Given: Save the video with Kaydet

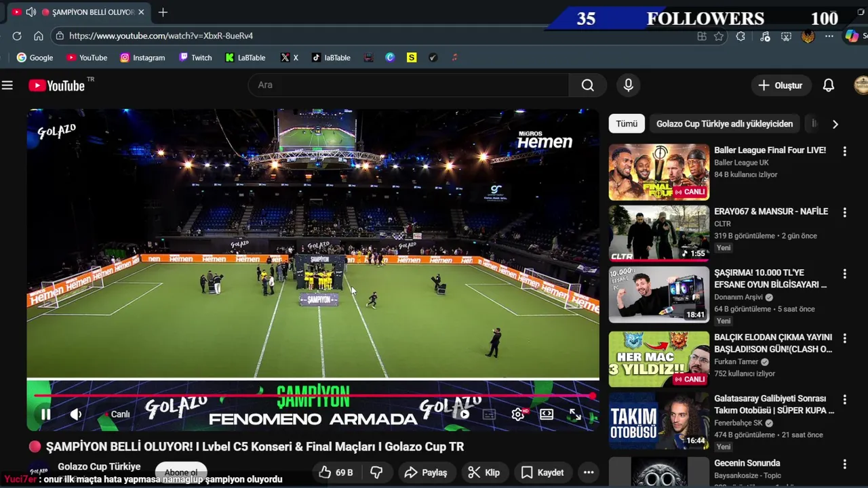Looking at the screenshot, I should pyautogui.click(x=542, y=472).
